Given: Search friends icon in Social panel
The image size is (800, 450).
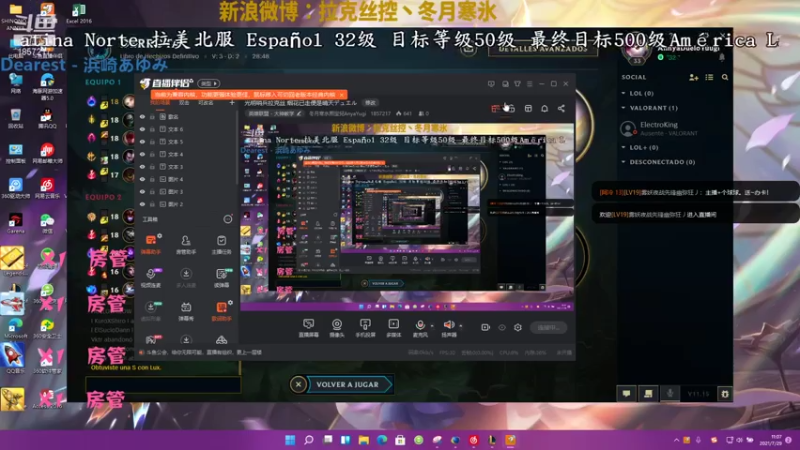Looking at the screenshot, I should point(725,77).
